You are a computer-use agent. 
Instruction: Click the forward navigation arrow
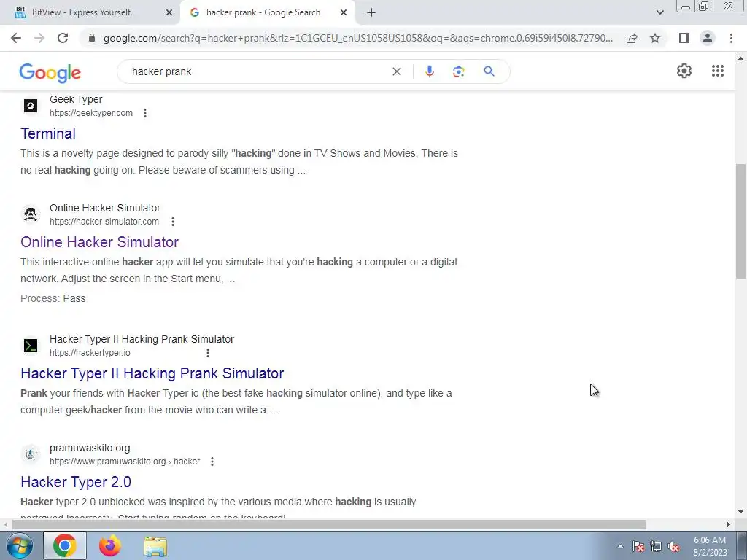click(39, 38)
